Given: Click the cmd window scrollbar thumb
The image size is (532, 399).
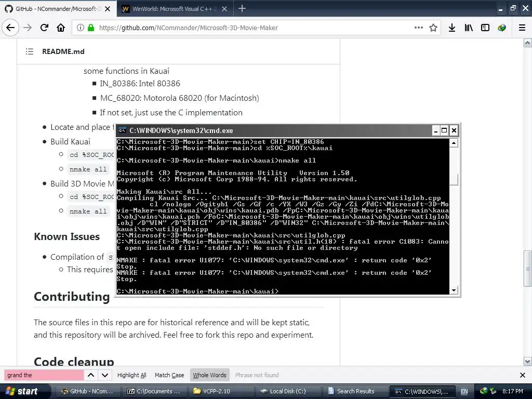Looking at the screenshot, I should [454, 179].
